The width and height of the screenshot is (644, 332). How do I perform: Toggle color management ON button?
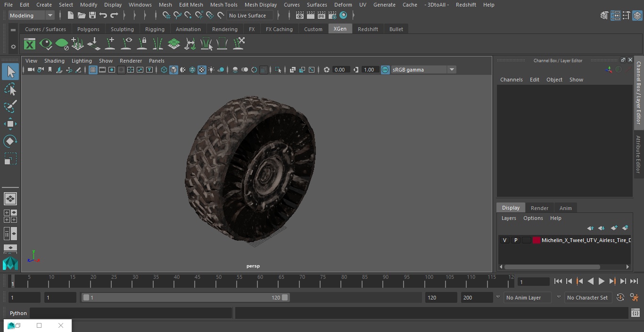(x=385, y=70)
